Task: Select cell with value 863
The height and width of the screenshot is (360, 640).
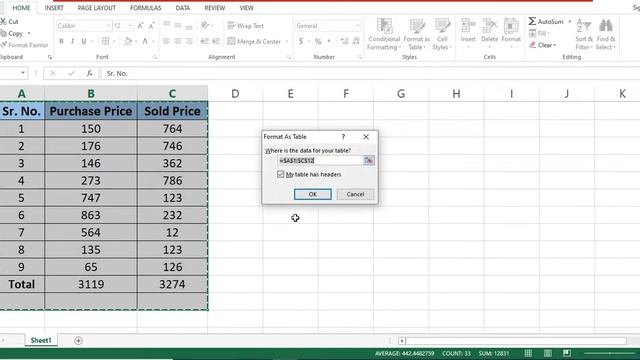Action: (x=91, y=215)
